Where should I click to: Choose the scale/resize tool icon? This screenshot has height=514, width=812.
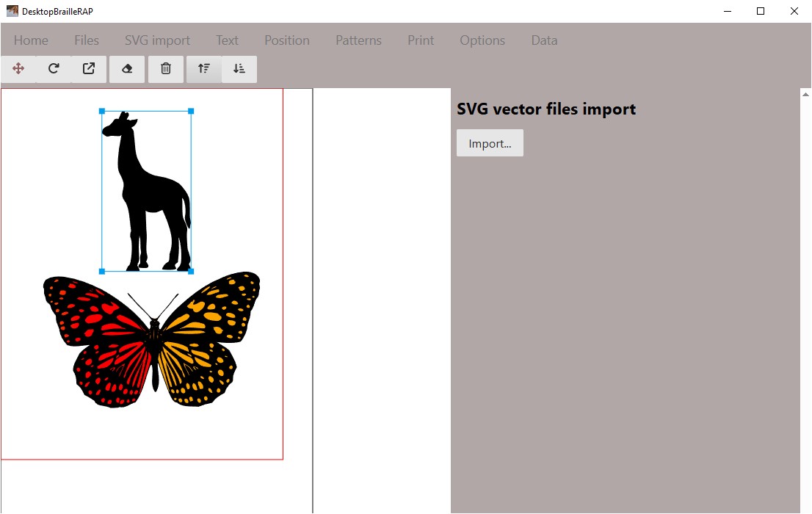[89, 69]
